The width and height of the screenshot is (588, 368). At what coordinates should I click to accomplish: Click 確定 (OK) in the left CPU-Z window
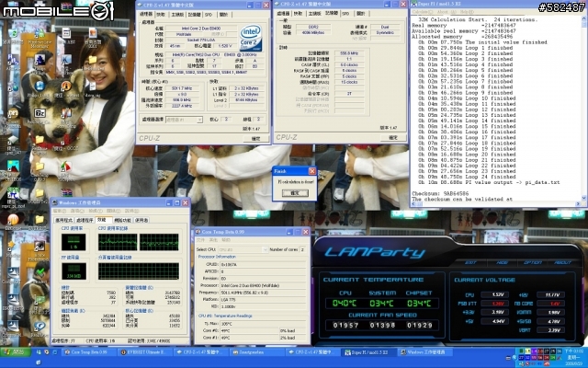pyautogui.click(x=255, y=139)
